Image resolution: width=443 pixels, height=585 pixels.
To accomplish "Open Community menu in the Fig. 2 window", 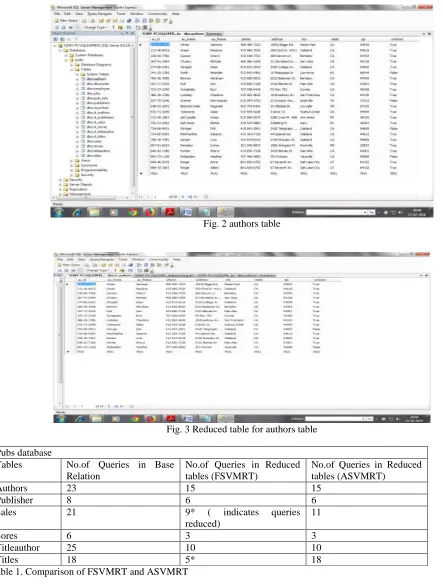I will [157, 14].
